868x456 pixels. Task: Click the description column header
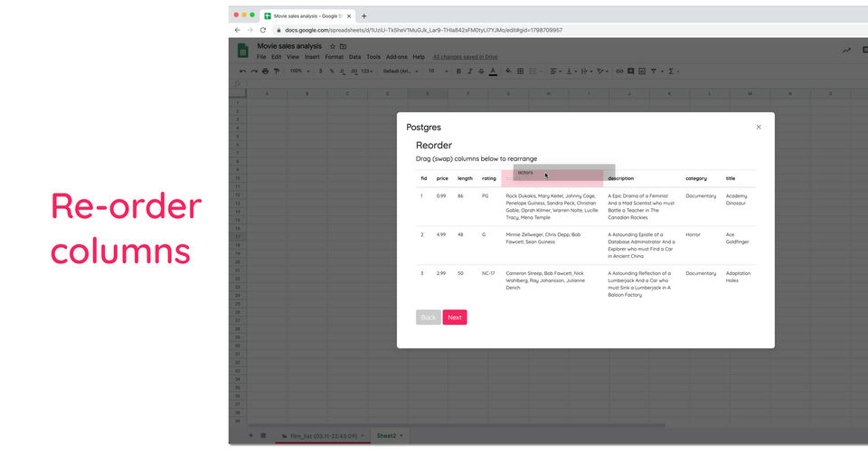click(x=621, y=178)
